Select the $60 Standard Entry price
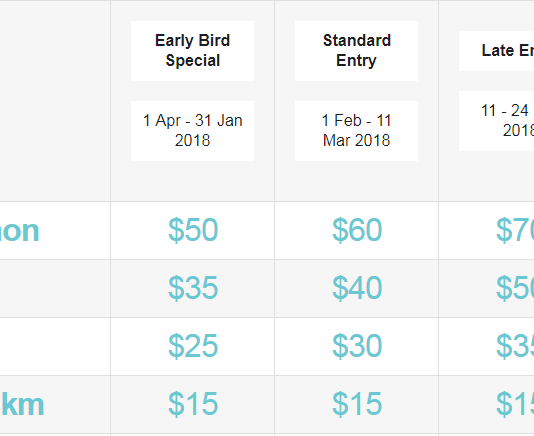The image size is (534, 436). [x=357, y=230]
